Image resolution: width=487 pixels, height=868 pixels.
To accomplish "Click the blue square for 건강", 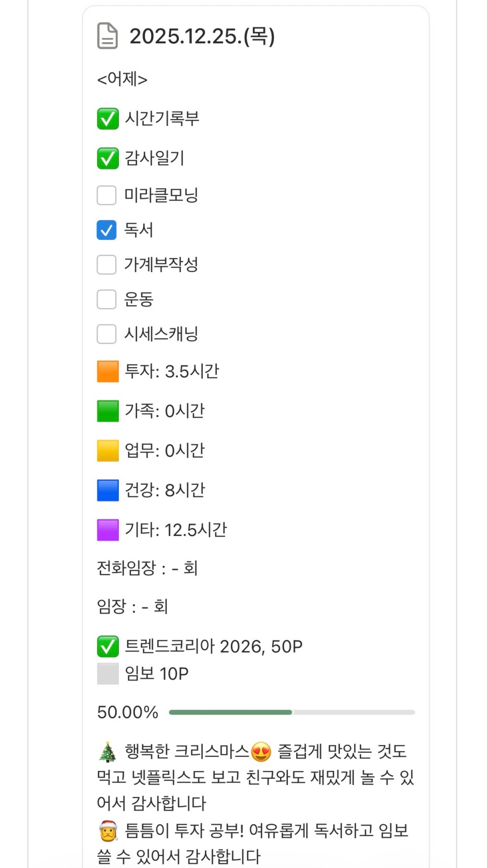I will coord(107,491).
